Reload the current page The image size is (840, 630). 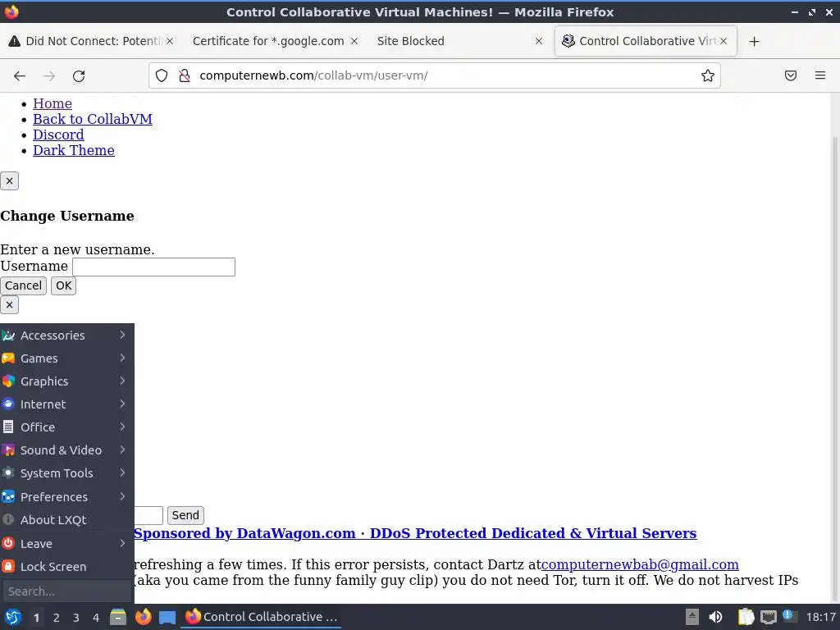79,75
